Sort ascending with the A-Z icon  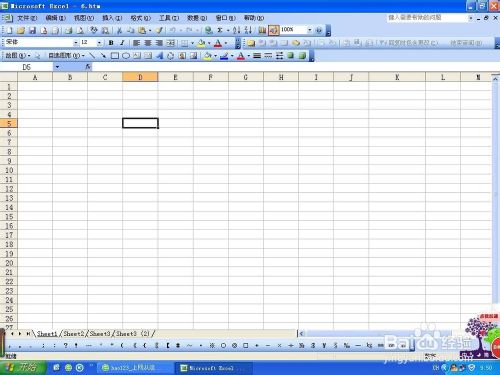point(237,30)
